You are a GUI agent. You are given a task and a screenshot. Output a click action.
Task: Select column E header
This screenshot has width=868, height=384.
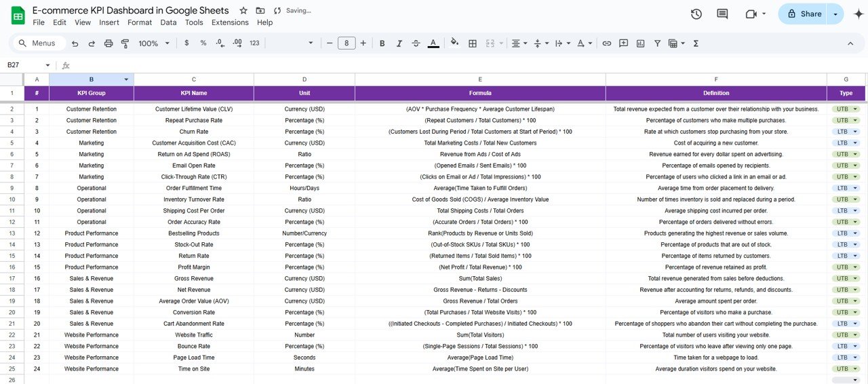click(480, 79)
